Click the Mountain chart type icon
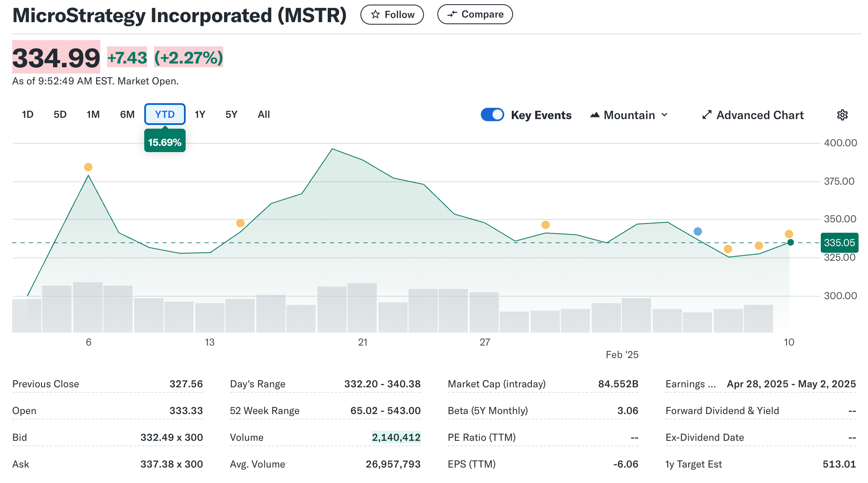The width and height of the screenshot is (868, 483). click(x=595, y=115)
